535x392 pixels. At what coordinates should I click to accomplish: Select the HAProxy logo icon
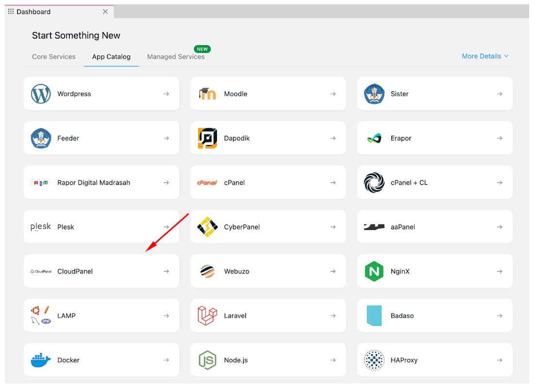(x=374, y=359)
